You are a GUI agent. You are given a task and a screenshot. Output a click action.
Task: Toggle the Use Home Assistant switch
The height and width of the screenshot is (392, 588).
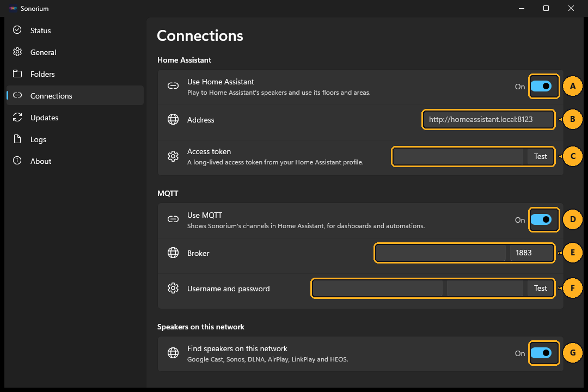[x=541, y=86]
